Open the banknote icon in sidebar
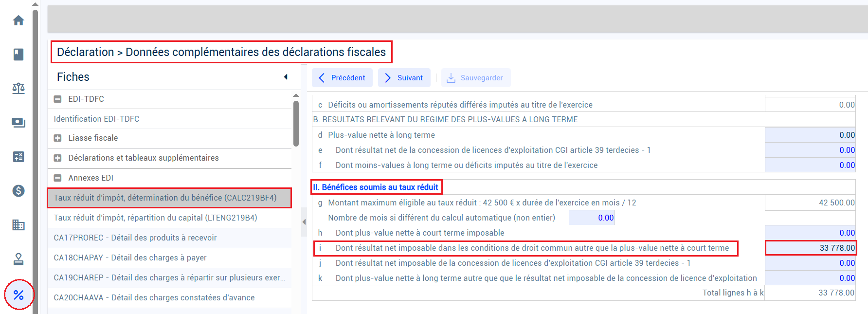This screenshot has height=314, width=868. (18, 123)
